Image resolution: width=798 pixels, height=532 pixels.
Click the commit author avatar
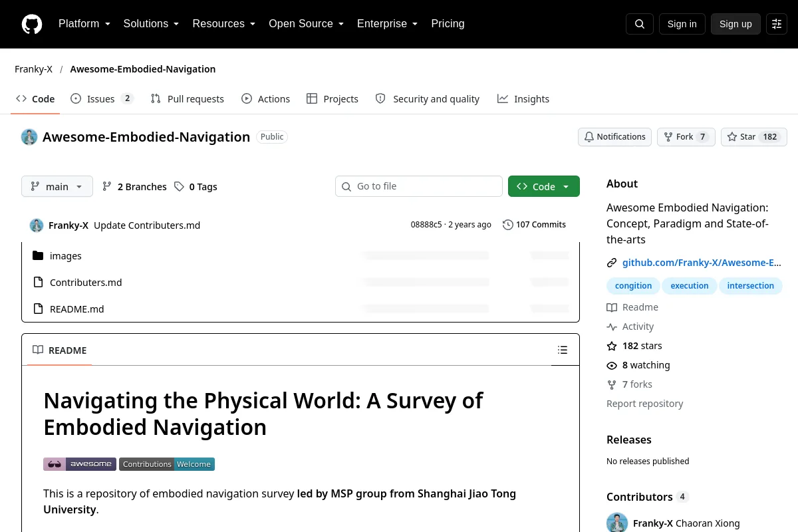(37, 225)
